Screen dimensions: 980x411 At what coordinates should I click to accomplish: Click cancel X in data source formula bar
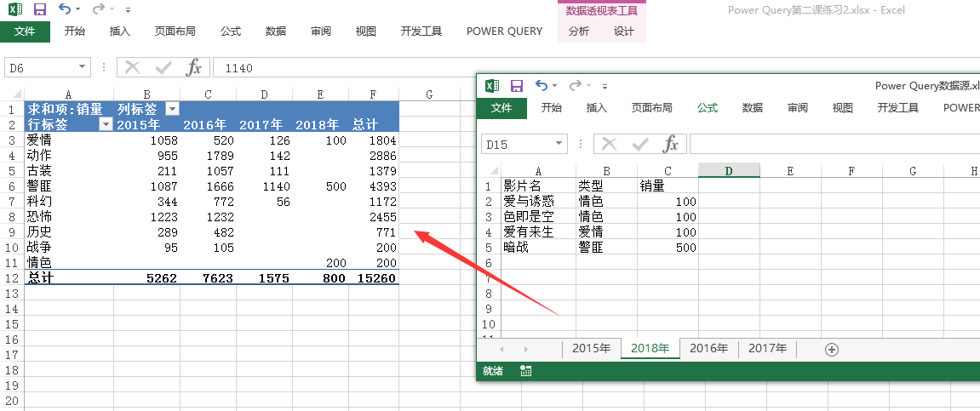click(609, 145)
